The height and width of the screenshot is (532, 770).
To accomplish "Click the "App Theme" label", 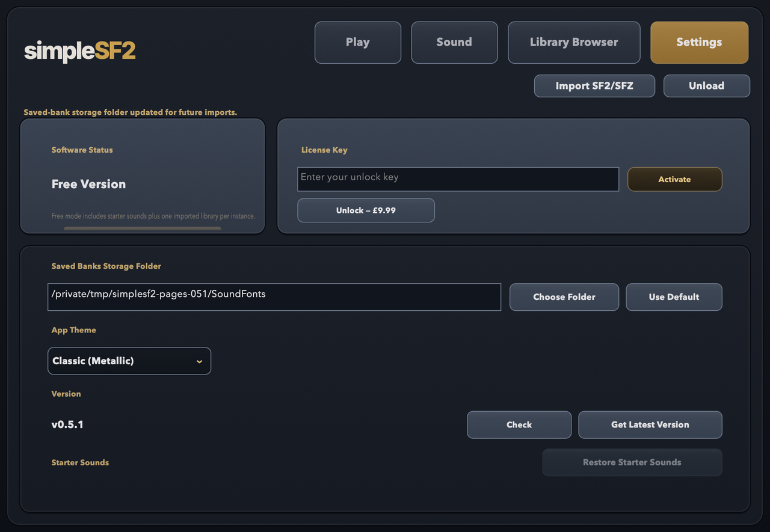I will pos(74,330).
